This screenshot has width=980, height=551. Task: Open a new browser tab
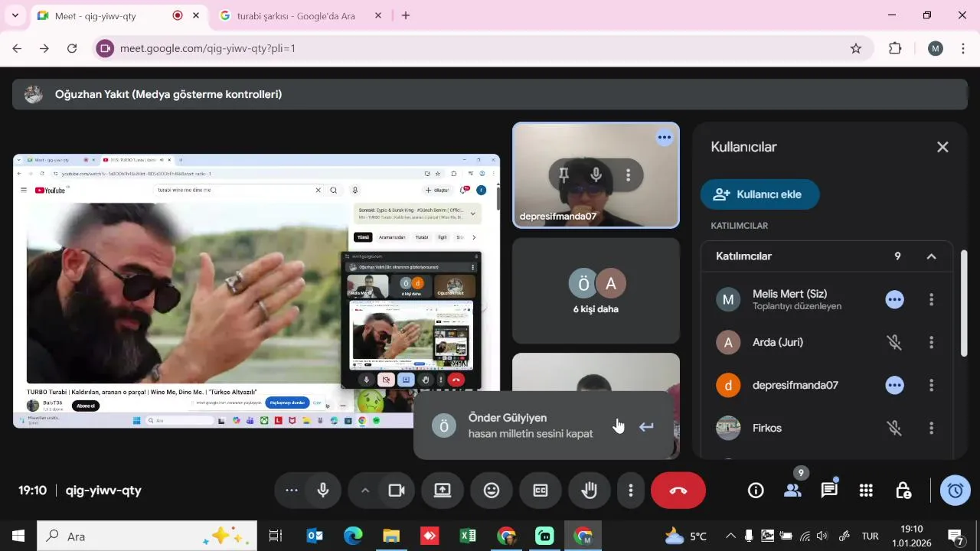point(406,15)
